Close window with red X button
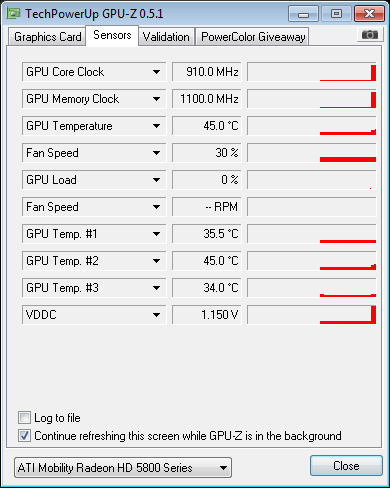 pos(369,14)
